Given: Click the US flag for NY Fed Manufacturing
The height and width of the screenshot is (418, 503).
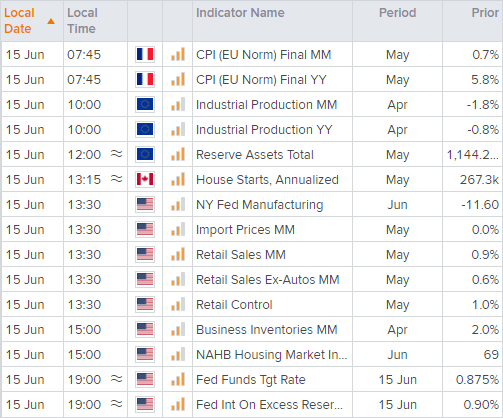Looking at the screenshot, I should click(x=145, y=204).
